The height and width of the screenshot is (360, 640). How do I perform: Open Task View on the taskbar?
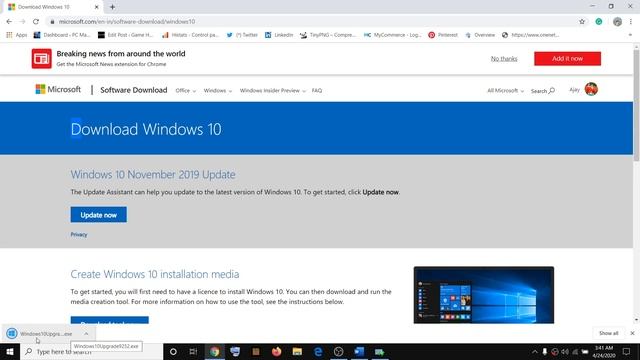(193, 351)
